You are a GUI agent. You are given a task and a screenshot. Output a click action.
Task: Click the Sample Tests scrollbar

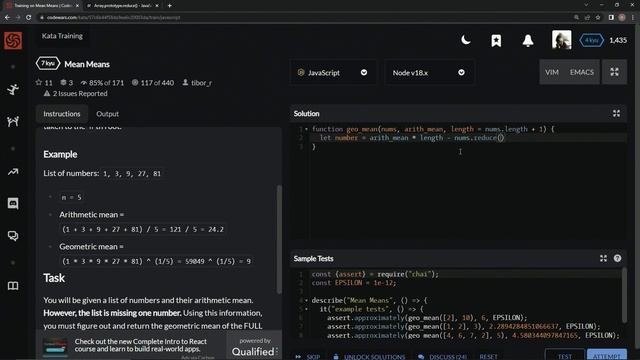pos(624,295)
